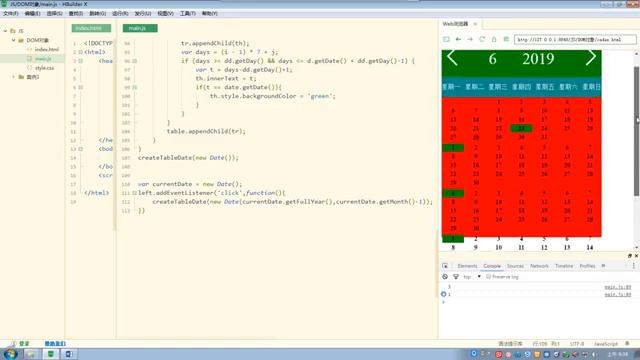The image size is (640, 360).
Task: Select main.js in the file tree
Action: click(x=43, y=59)
